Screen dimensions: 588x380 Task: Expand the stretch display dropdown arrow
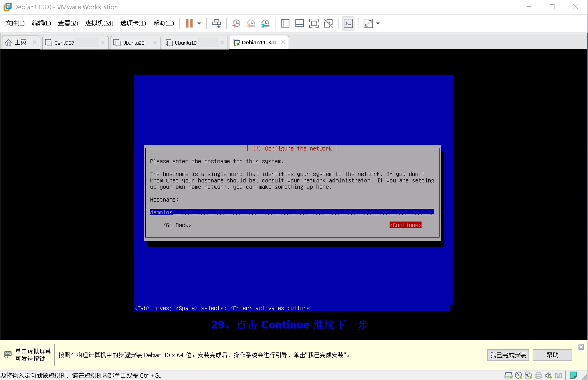pos(378,24)
